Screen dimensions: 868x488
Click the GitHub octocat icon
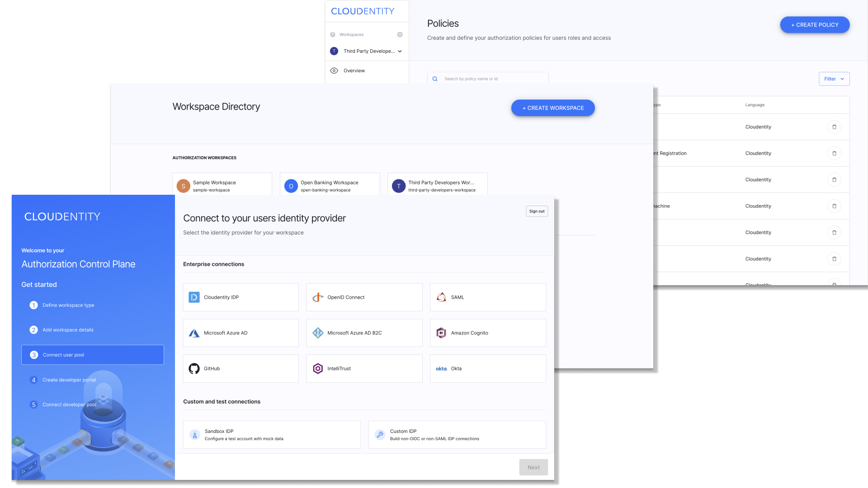tap(194, 369)
